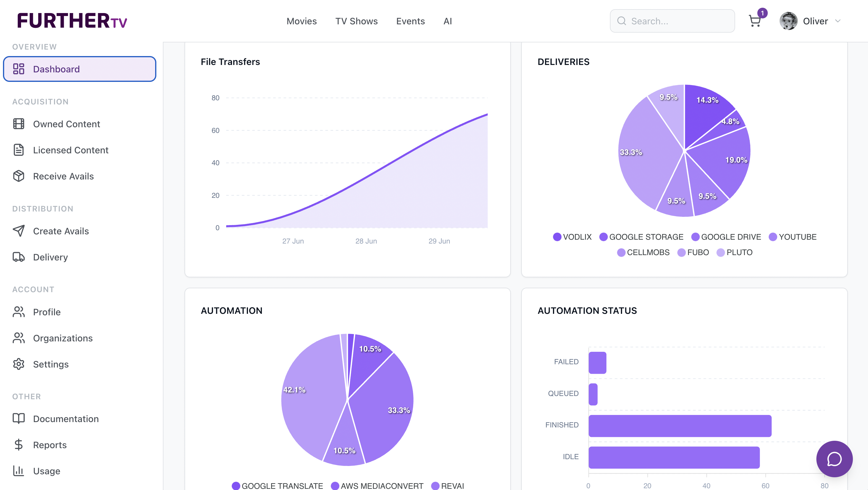Toggle FUBO legend entry
Screen dimensions: 868x490
tap(693, 252)
